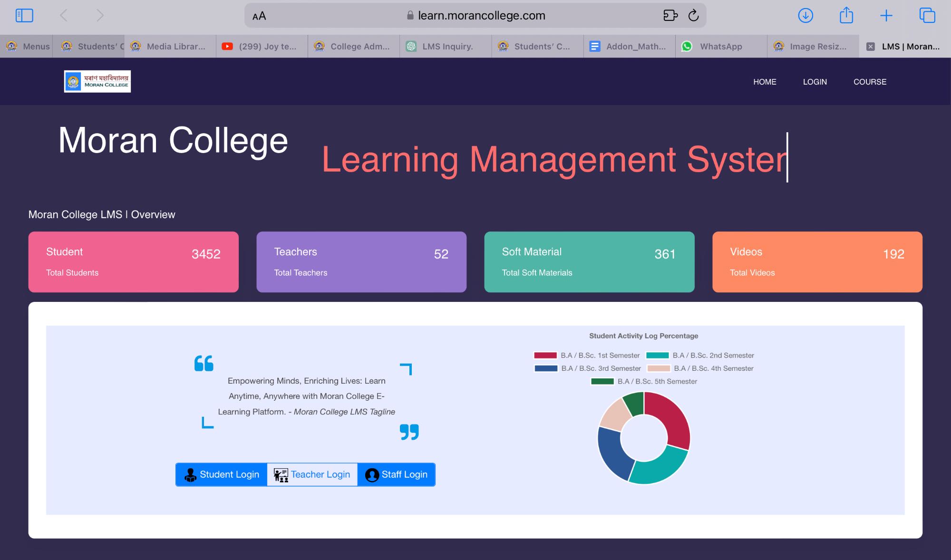Screen dimensions: 951x560
Task: Reload the page with the refresh icon
Action: tap(694, 15)
